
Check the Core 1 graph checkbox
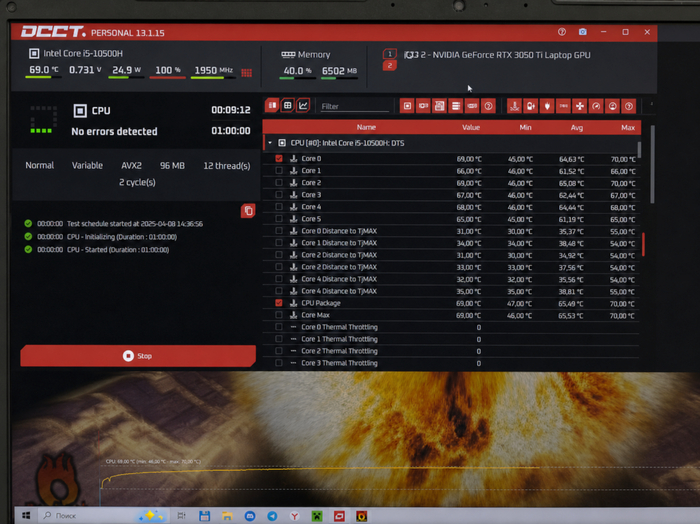[x=279, y=171]
